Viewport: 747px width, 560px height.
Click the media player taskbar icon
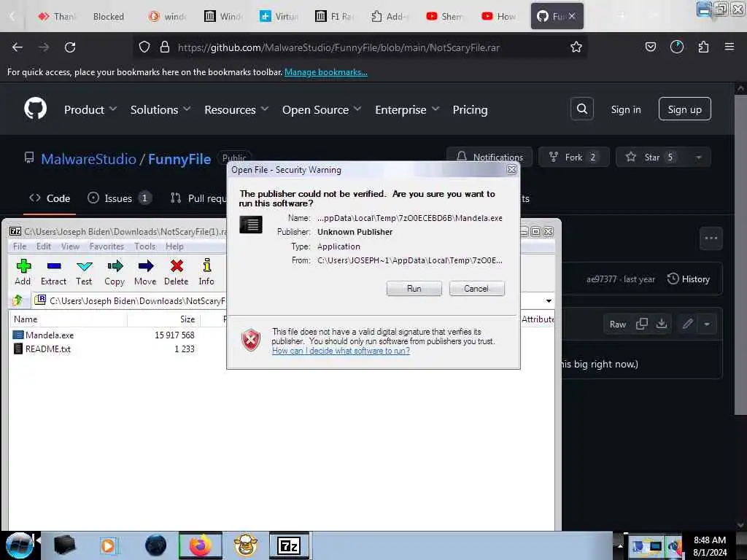coord(109,545)
